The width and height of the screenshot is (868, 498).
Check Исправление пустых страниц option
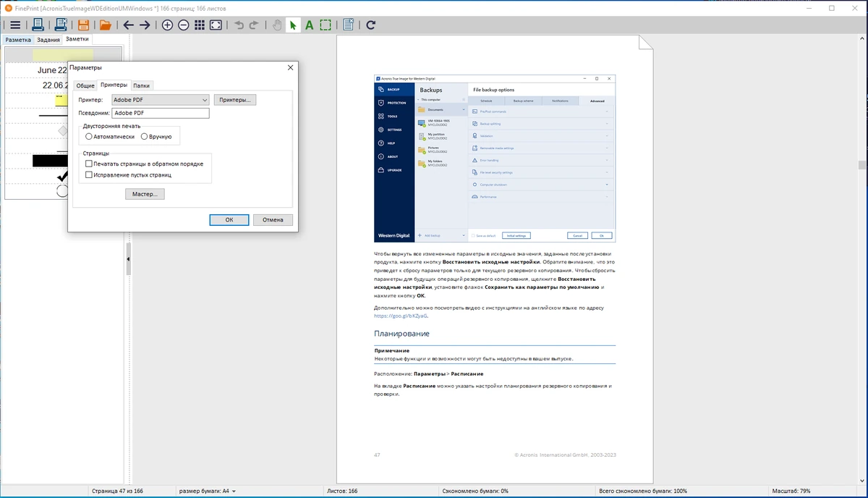point(128,174)
